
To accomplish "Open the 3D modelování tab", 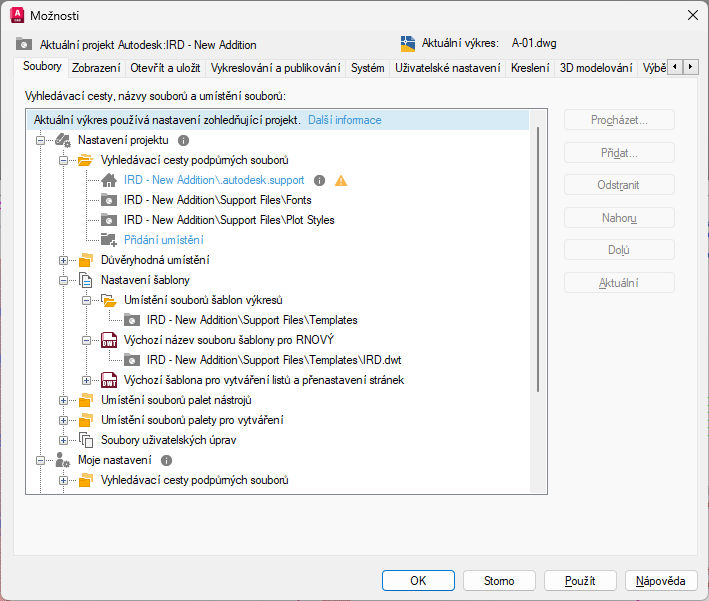I will 596,68.
